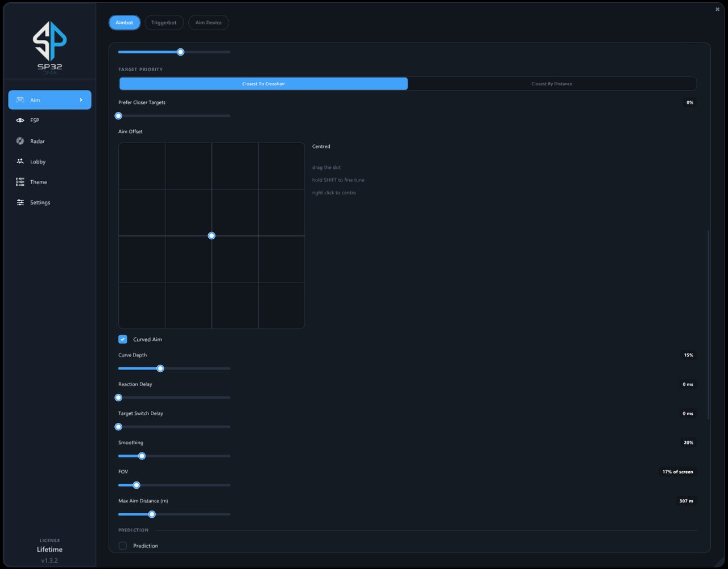Switch to the Aim Device tab
The height and width of the screenshot is (569, 728).
click(209, 23)
